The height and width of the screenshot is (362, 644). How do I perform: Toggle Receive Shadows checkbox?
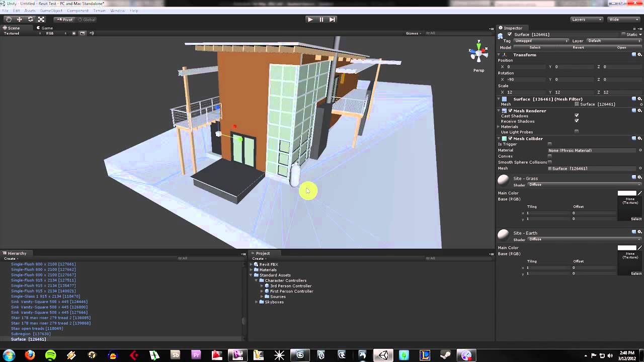577,121
